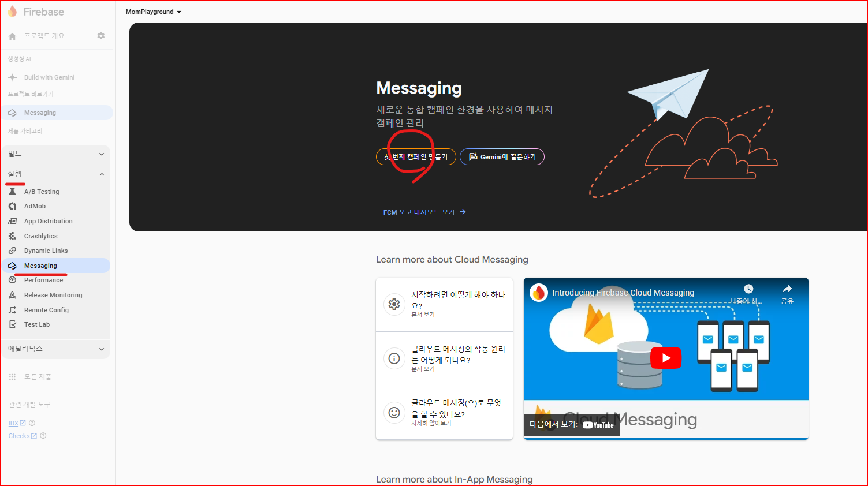Viewport: 868px width, 486px height.
Task: Click the App Distribution icon
Action: pos(12,221)
